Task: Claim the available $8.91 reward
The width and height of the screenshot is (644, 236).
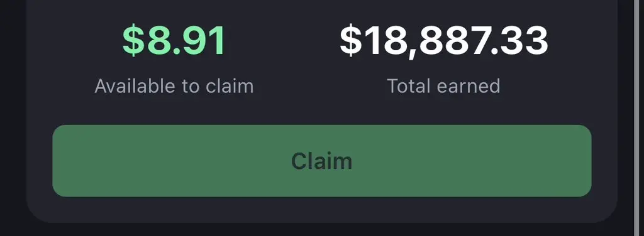Action: tap(321, 161)
